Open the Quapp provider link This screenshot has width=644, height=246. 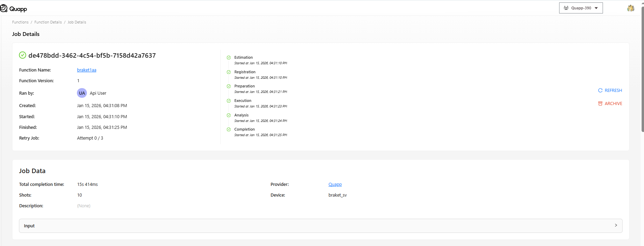click(x=335, y=184)
